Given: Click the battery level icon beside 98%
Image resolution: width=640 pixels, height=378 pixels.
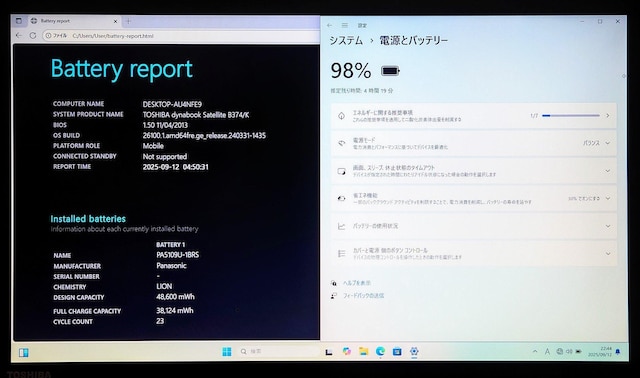Looking at the screenshot, I should 390,71.
